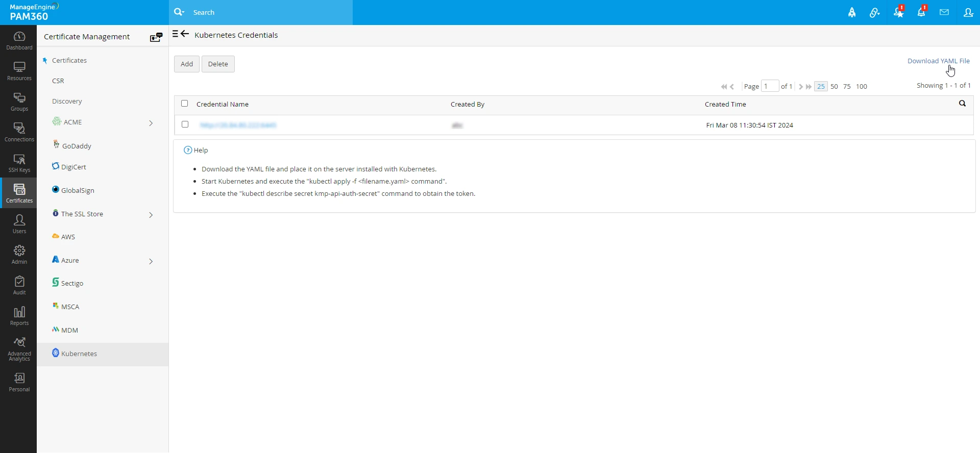
Task: Open the Admin settings section
Action: [x=19, y=255]
